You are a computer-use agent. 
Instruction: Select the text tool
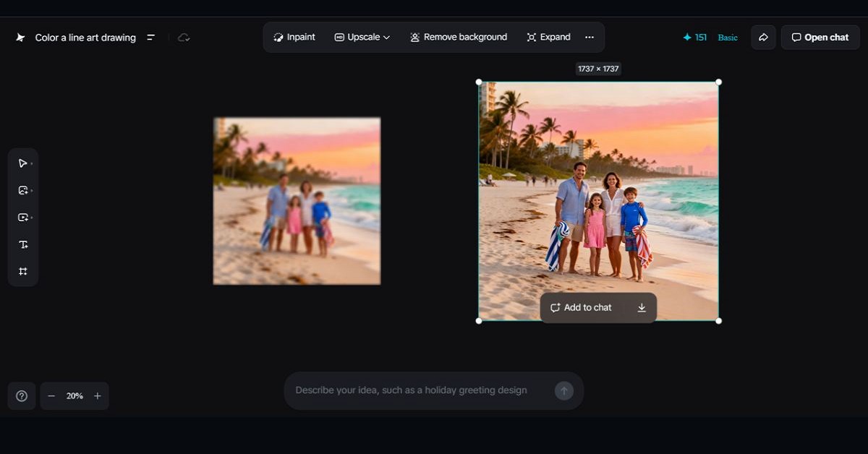pyautogui.click(x=22, y=244)
